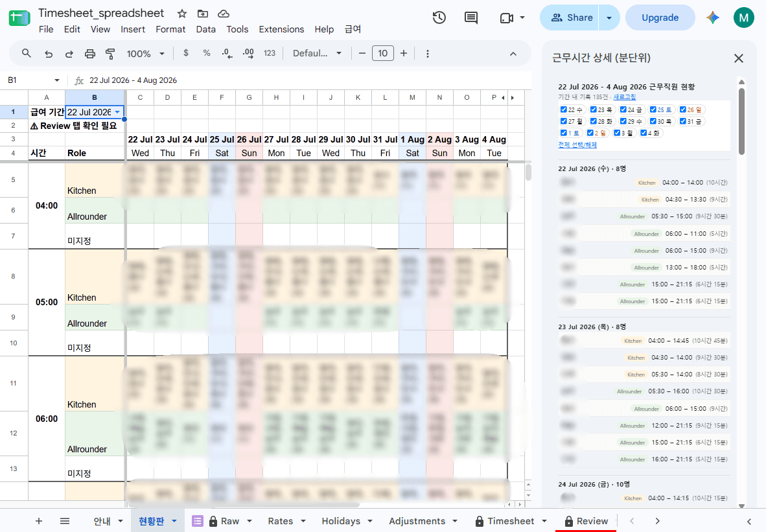Screen dimensions: 766x532
Task: Star the Timesheet_spreadsheet document
Action: pyautogui.click(x=181, y=14)
